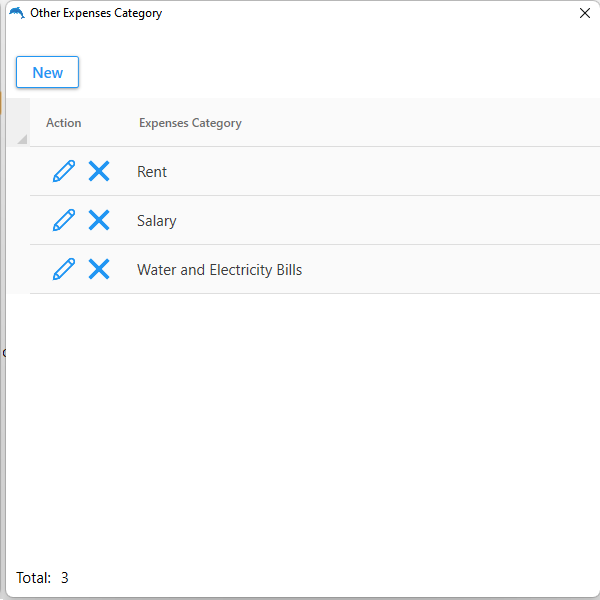Click the Other Expenses Category window title

96,14
